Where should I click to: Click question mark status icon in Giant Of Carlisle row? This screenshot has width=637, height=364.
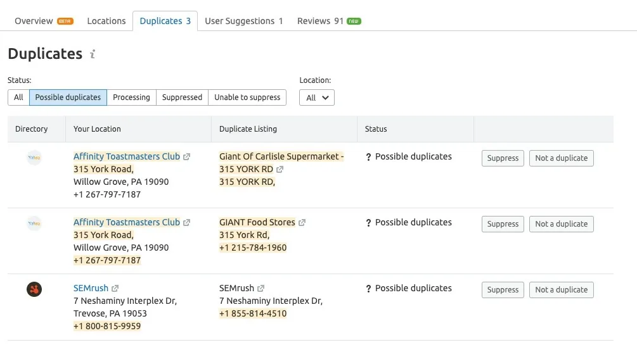pyautogui.click(x=368, y=157)
